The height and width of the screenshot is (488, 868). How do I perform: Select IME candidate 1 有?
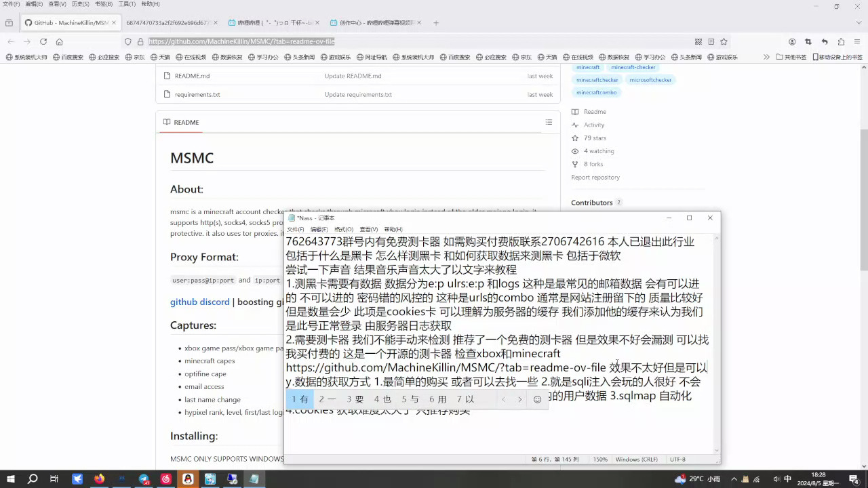coord(300,399)
